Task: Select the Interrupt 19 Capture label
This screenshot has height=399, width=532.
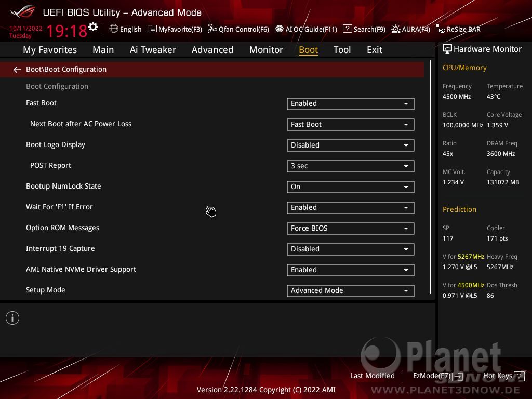Action: 60,249
